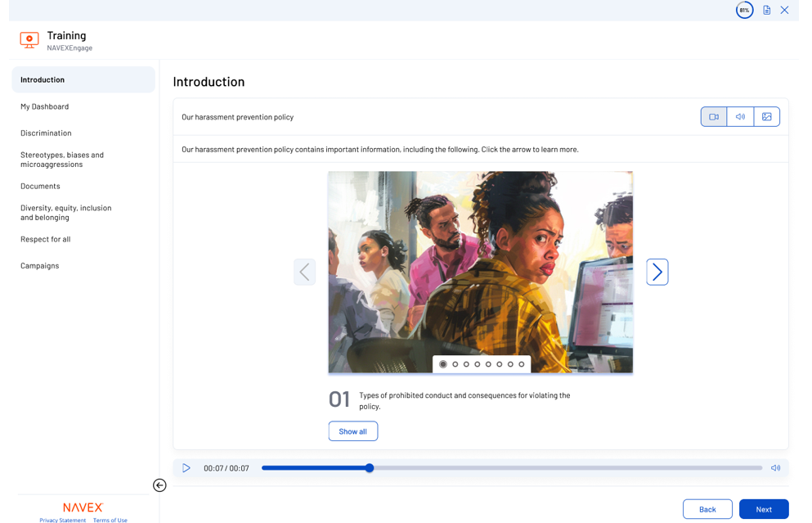Screen dimensions: 812x523
Task: Select the first carousel dot
Action: pos(442,364)
